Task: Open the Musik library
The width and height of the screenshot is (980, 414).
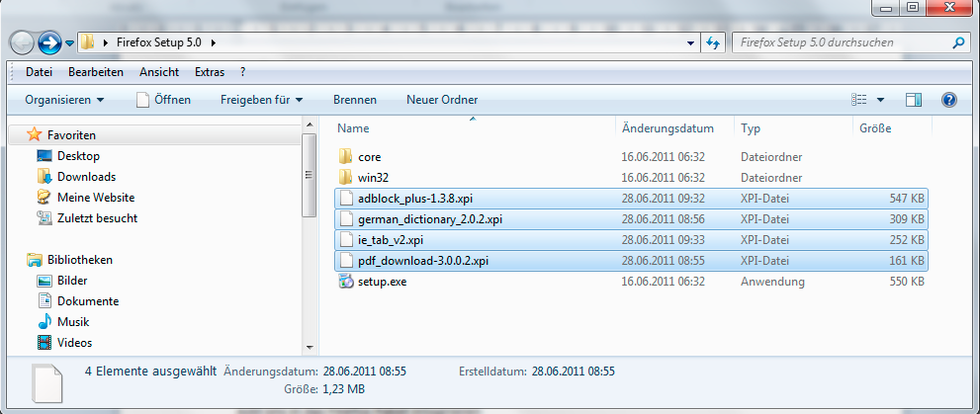Action: [x=73, y=322]
